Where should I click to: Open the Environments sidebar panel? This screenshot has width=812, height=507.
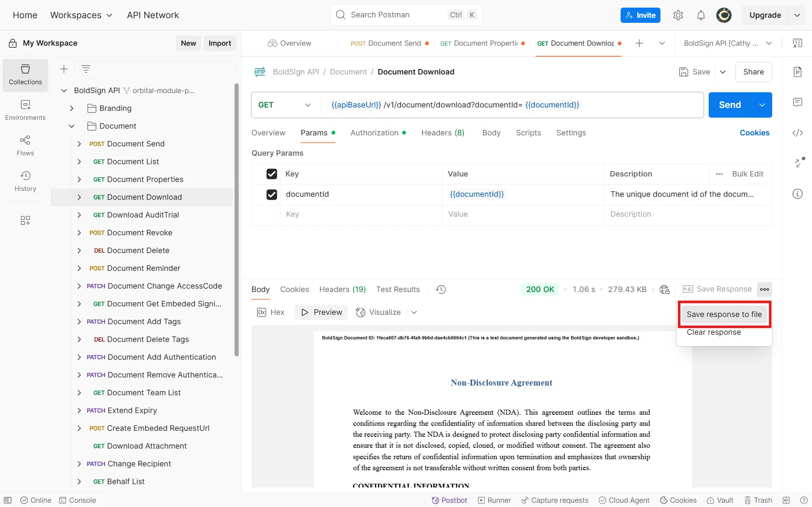(x=25, y=110)
